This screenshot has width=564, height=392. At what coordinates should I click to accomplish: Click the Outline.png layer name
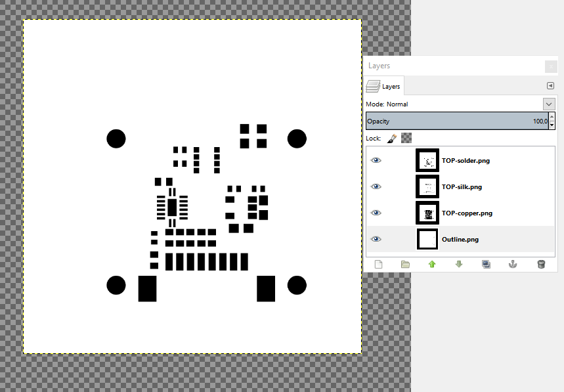click(x=460, y=240)
